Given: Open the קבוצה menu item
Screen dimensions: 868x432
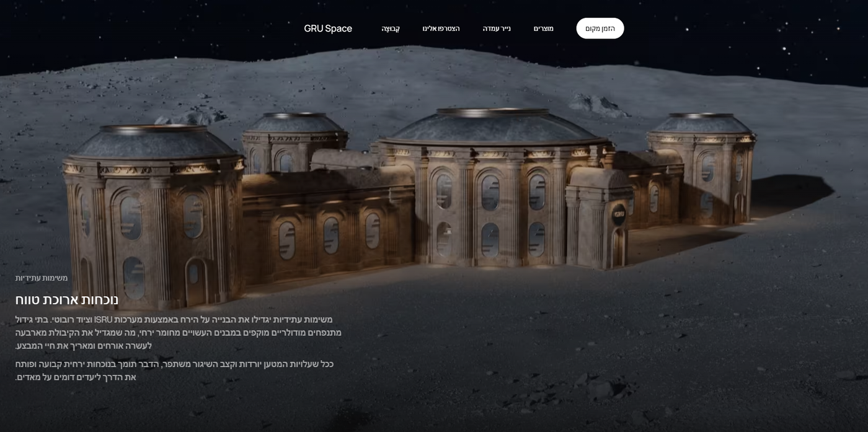Looking at the screenshot, I should click(x=391, y=29).
